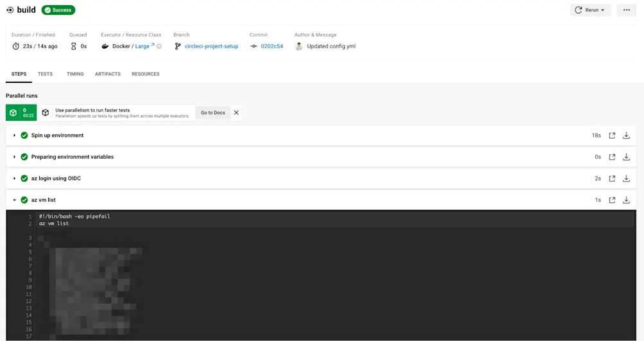Open az vm list output in new tab
The width and height of the screenshot is (644, 341).
coord(612,200)
